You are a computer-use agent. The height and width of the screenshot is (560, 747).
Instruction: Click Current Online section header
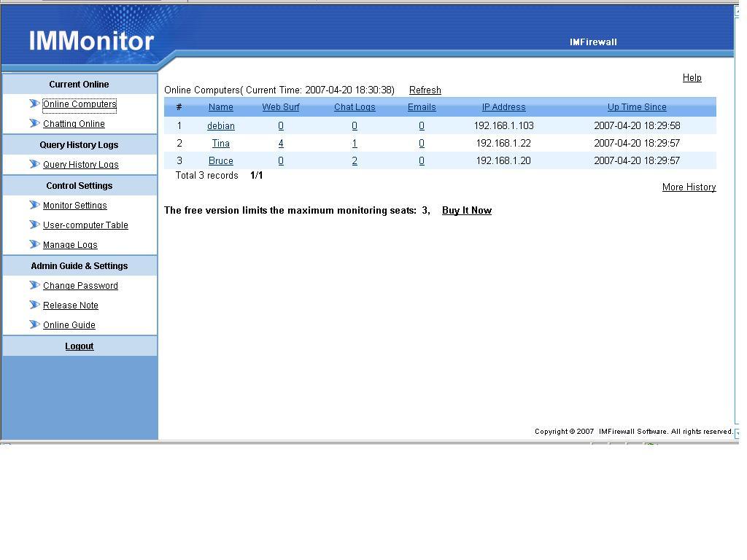click(79, 85)
